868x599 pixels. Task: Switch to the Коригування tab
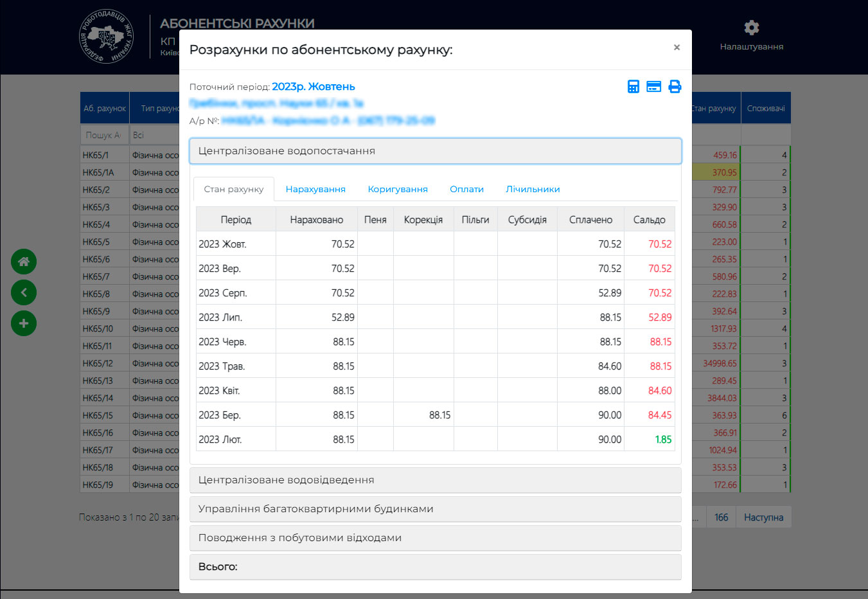coord(398,190)
